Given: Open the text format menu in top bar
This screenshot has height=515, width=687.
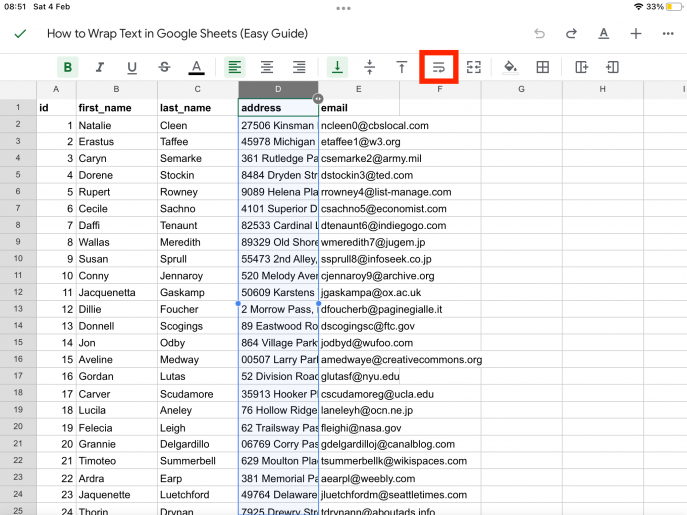Looking at the screenshot, I should point(604,34).
